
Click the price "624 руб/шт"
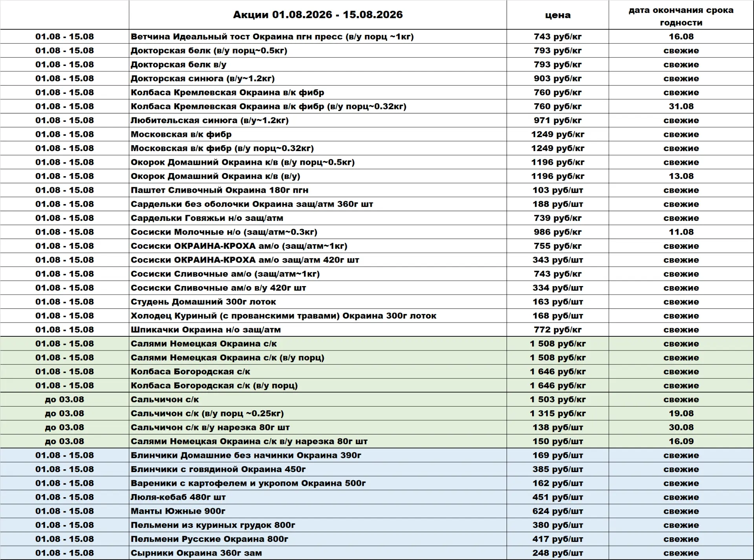pos(558,511)
